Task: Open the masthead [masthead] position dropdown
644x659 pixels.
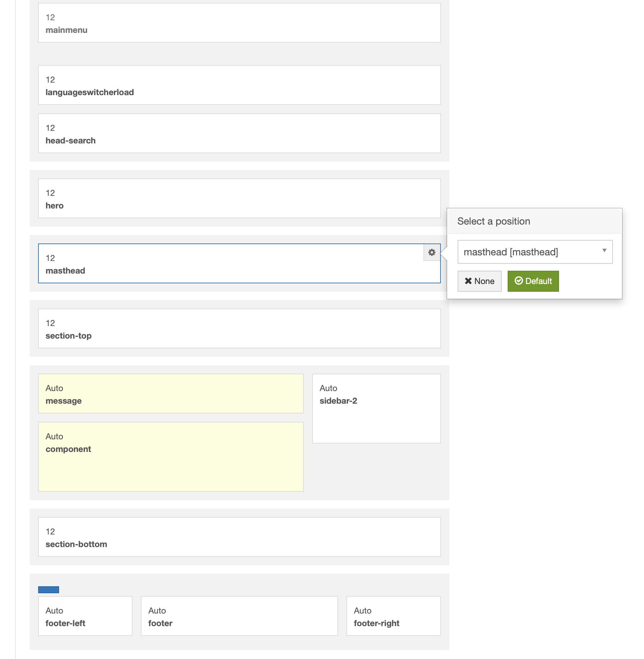Action: [x=535, y=252]
